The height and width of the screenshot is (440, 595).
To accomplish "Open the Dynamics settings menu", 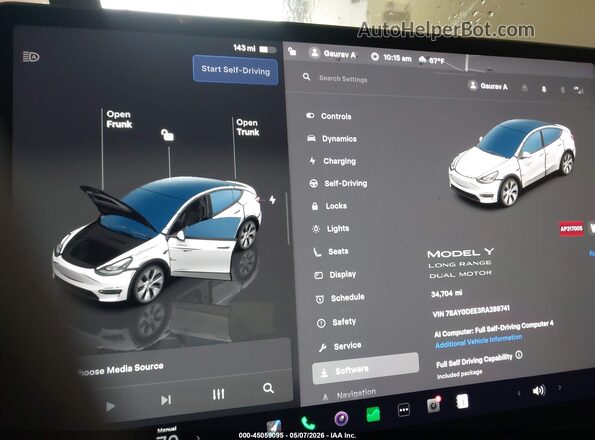I will point(332,138).
